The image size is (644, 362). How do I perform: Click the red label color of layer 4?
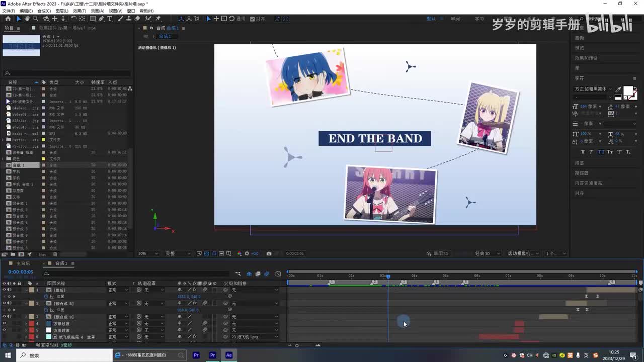point(31,324)
